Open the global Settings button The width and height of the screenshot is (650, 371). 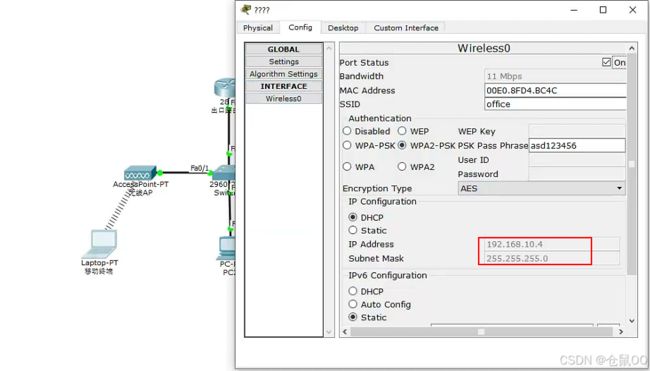pos(284,61)
